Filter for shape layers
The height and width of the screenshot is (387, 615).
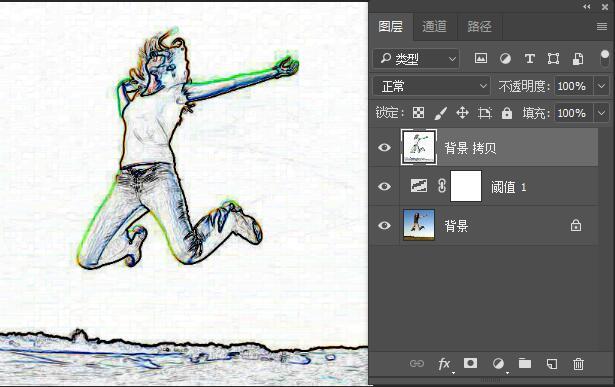(553, 59)
